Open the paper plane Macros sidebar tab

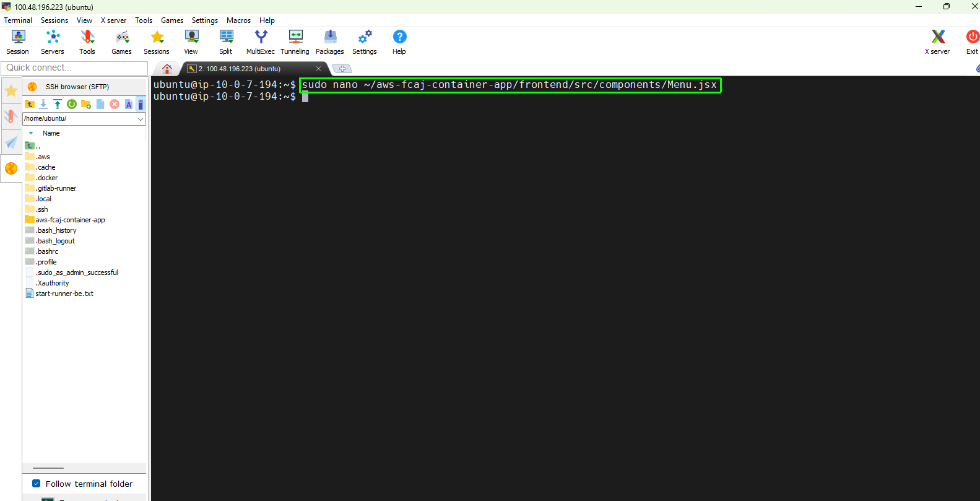point(11,142)
